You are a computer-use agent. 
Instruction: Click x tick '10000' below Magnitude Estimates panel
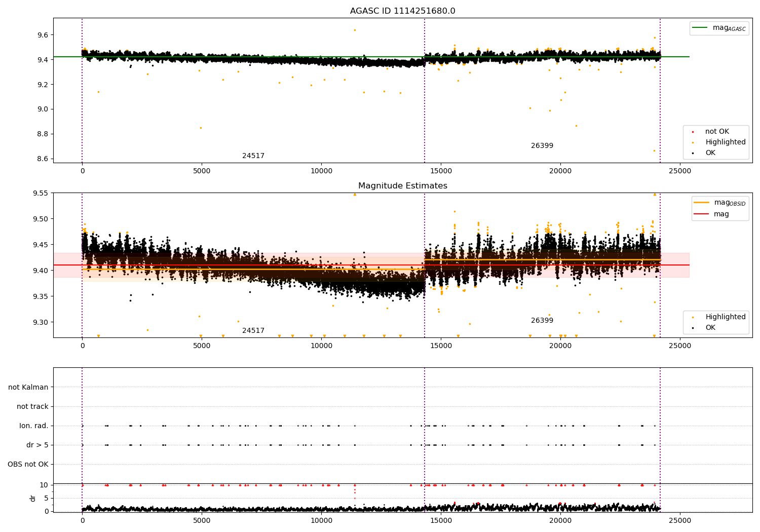(321, 346)
